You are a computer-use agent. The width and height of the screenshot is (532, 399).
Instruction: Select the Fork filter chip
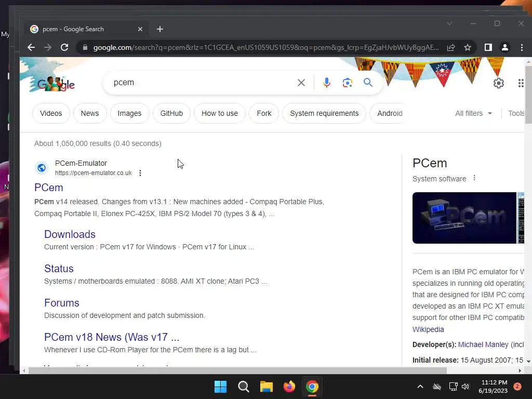(264, 113)
